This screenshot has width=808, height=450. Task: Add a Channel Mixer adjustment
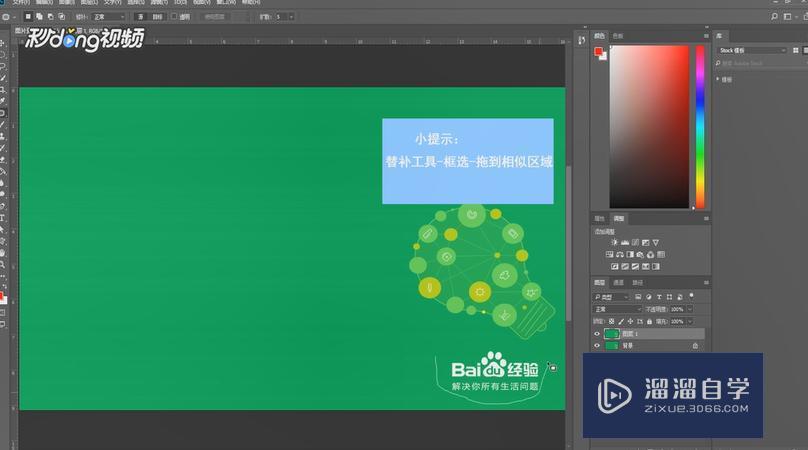click(651, 255)
